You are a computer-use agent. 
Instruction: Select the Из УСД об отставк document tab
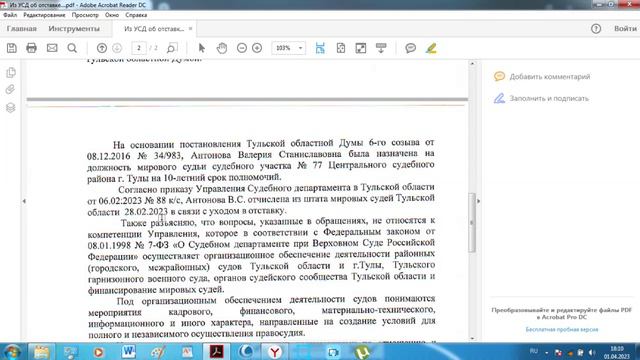[x=154, y=29]
